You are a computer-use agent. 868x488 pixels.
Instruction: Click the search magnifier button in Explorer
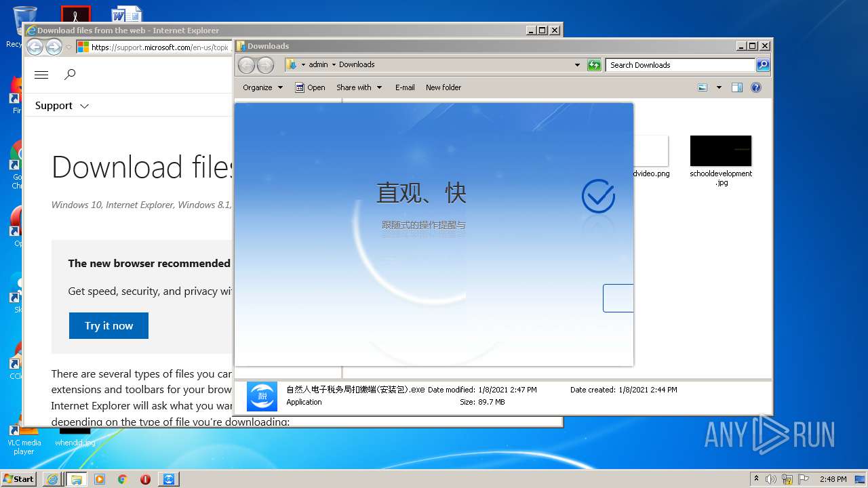tap(763, 65)
